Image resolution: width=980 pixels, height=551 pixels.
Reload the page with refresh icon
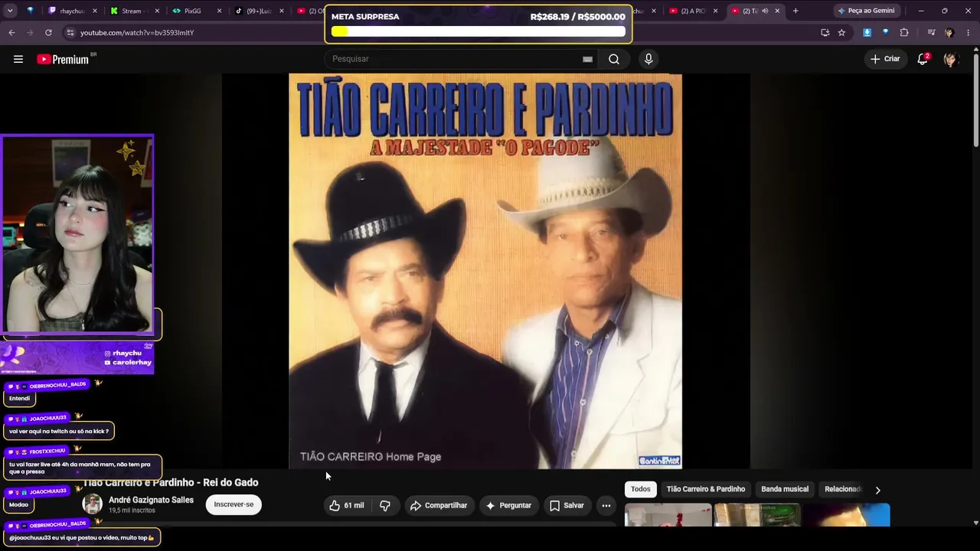click(48, 32)
